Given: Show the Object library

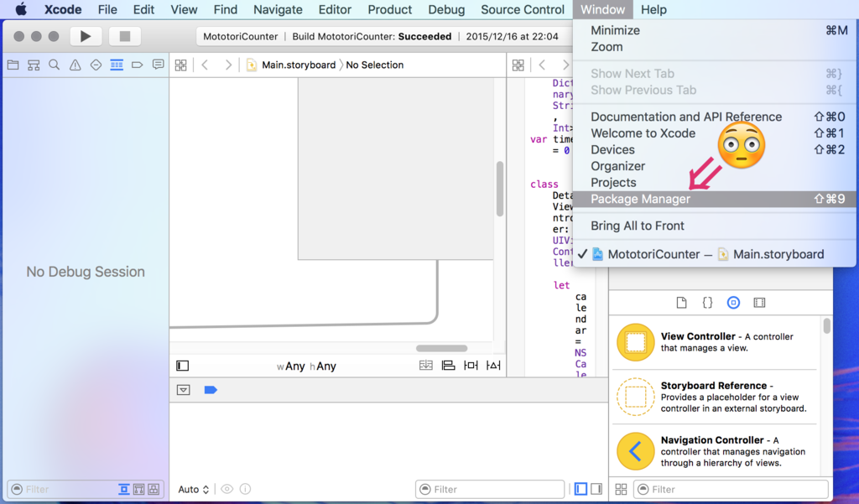Looking at the screenshot, I should click(x=733, y=303).
